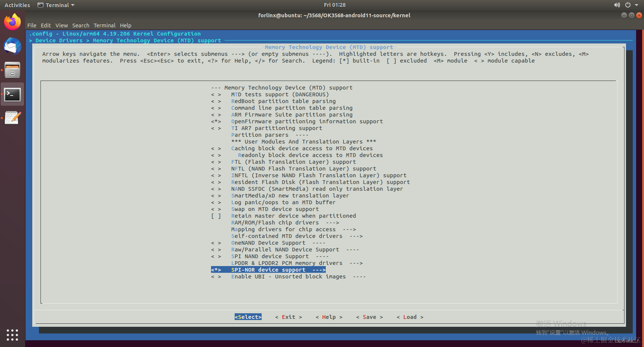Viewport: 644px width, 347px height.
Task: Toggle Caching block device access option
Action: (292, 148)
